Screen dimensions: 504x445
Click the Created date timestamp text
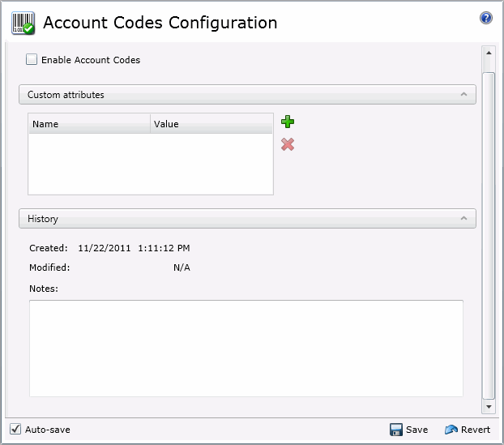[134, 248]
